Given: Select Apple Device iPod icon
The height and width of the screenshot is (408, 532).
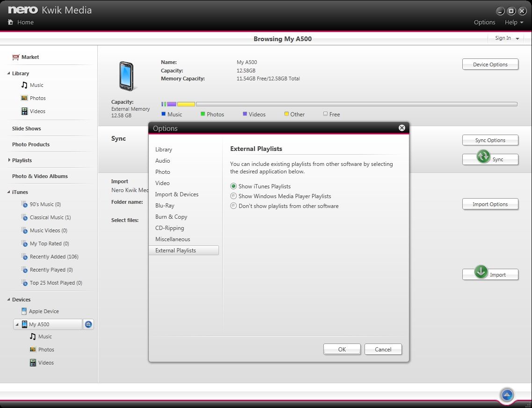Looking at the screenshot, I should (x=24, y=311).
